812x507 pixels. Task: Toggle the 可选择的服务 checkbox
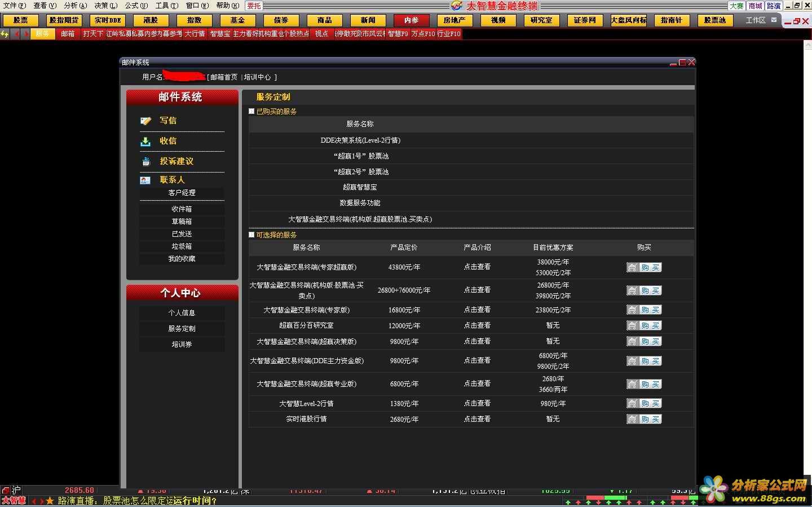tap(251, 235)
